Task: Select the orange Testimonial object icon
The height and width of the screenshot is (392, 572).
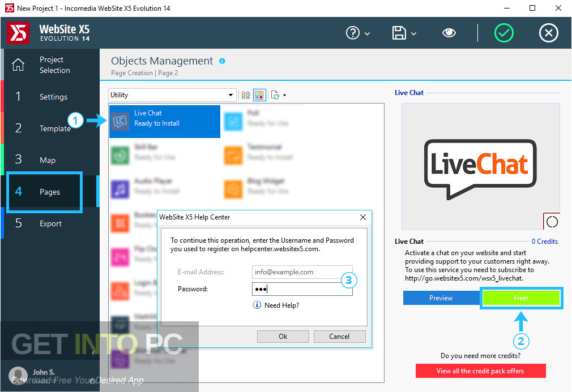Action: tap(233, 156)
